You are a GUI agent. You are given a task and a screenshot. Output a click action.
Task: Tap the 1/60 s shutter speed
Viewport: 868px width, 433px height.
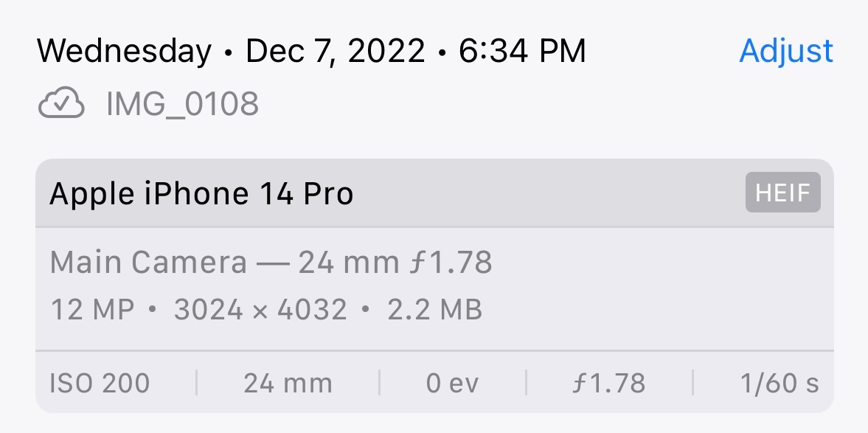coord(780,384)
